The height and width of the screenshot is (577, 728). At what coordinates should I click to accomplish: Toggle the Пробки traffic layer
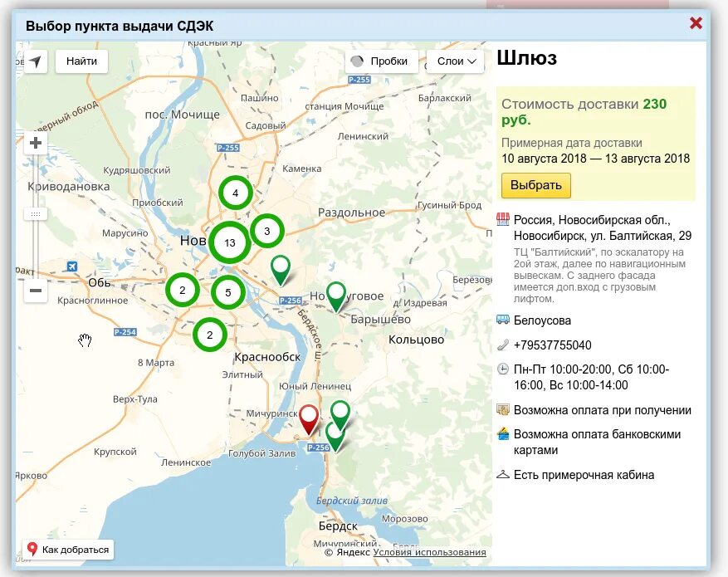(382, 61)
